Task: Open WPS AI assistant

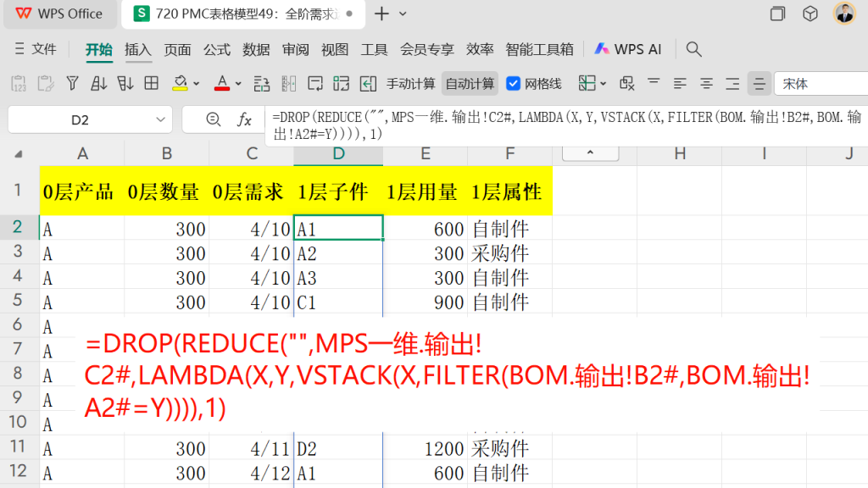Action: (628, 49)
